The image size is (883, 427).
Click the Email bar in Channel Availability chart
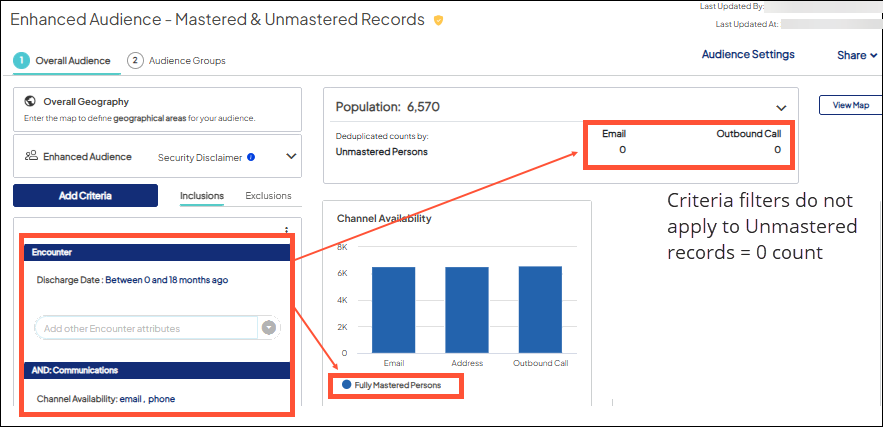[393, 310]
